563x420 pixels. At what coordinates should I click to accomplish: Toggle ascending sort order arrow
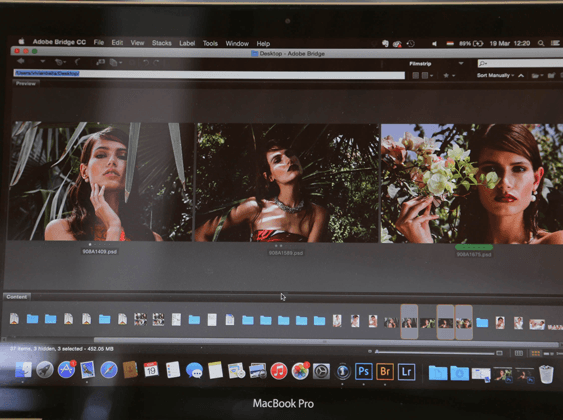click(521, 75)
